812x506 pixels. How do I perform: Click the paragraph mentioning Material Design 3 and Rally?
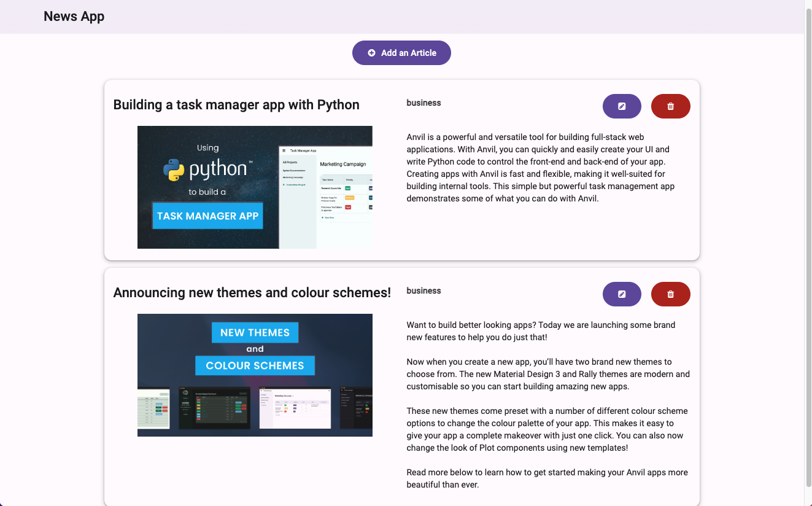pos(547,374)
